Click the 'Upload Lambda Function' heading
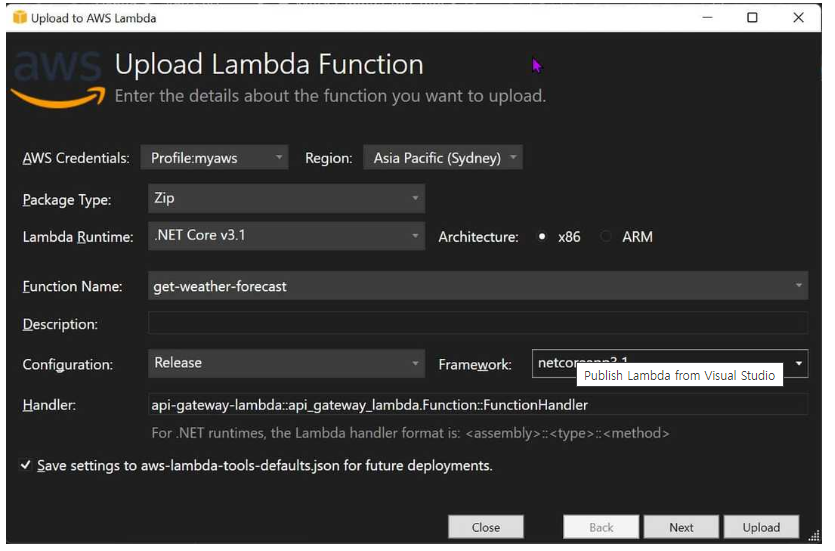This screenshot has height=551, width=835. (271, 65)
